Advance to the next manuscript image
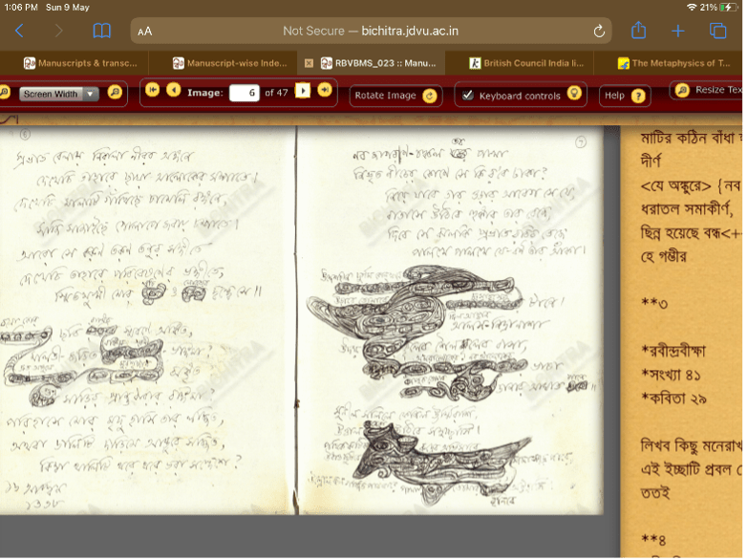 pyautogui.click(x=303, y=91)
